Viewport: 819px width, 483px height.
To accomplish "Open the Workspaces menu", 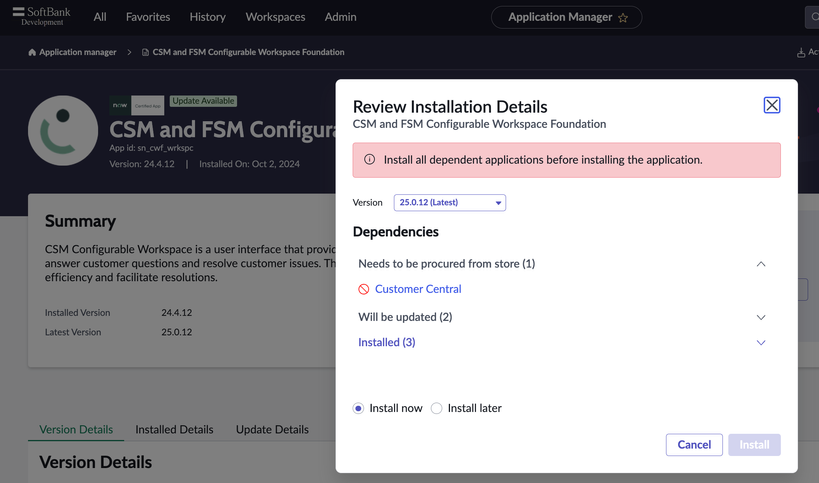I will tap(275, 17).
